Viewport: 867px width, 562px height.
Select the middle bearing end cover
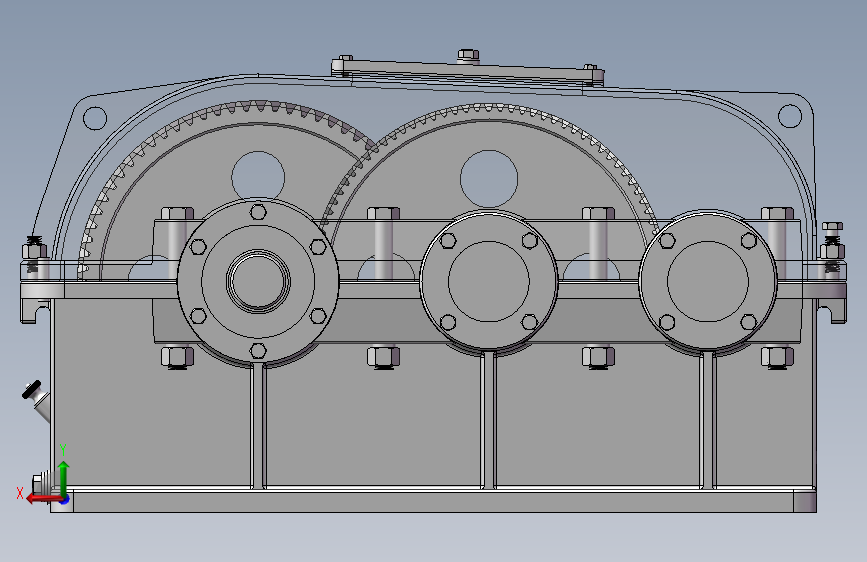[x=489, y=280]
